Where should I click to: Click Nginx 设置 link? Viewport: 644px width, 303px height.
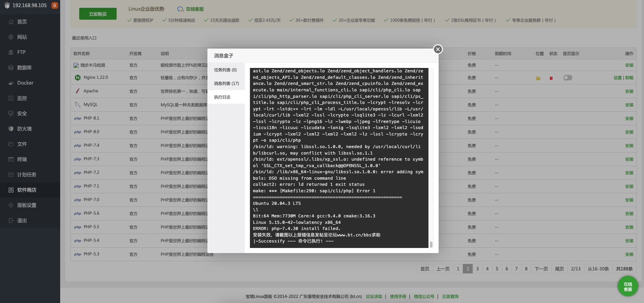617,78
